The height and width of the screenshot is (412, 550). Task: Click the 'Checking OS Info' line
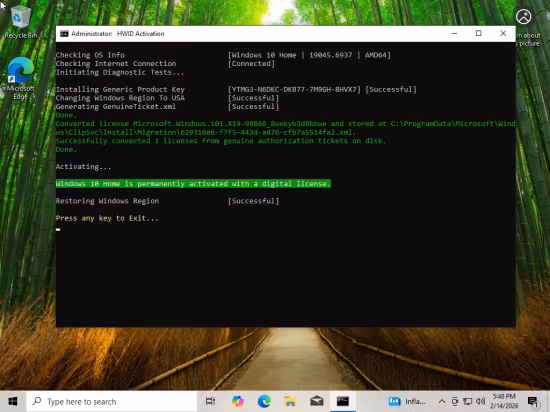pos(90,55)
